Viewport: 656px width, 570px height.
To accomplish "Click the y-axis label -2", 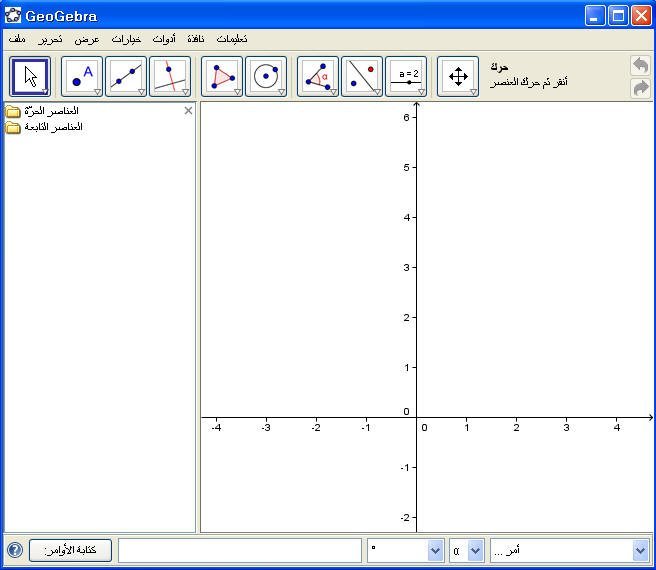I will pyautogui.click(x=405, y=518).
